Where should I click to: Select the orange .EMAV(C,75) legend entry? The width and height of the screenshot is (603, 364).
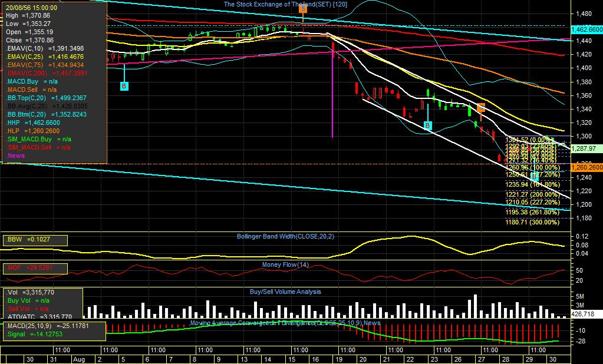click(x=45, y=65)
